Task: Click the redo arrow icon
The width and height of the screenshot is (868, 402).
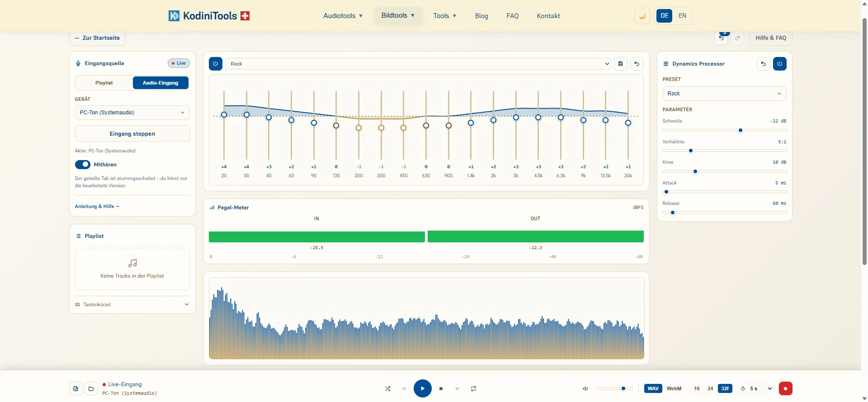Action: pyautogui.click(x=738, y=38)
